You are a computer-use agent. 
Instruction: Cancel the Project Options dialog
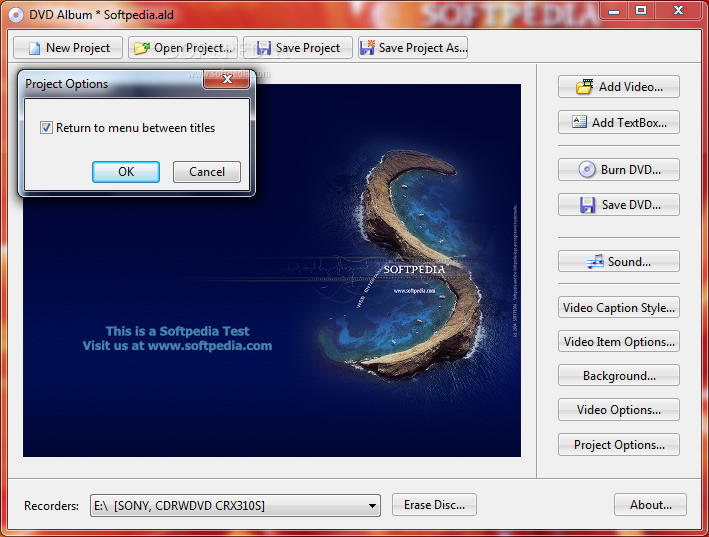click(x=207, y=172)
